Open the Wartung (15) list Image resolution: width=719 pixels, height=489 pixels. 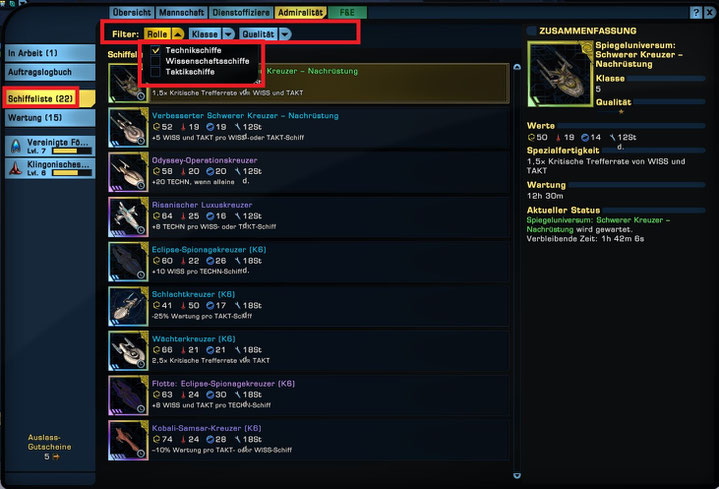coord(50,118)
